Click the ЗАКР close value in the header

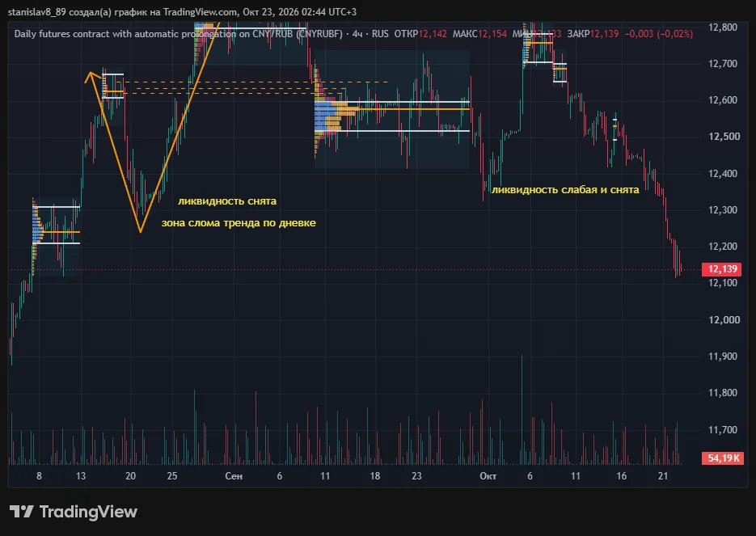pyautogui.click(x=604, y=34)
